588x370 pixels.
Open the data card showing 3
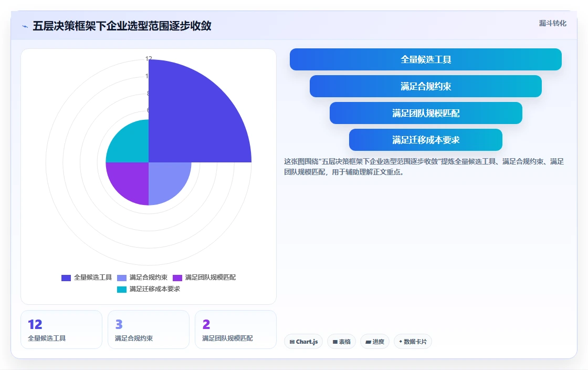pyautogui.click(x=149, y=330)
